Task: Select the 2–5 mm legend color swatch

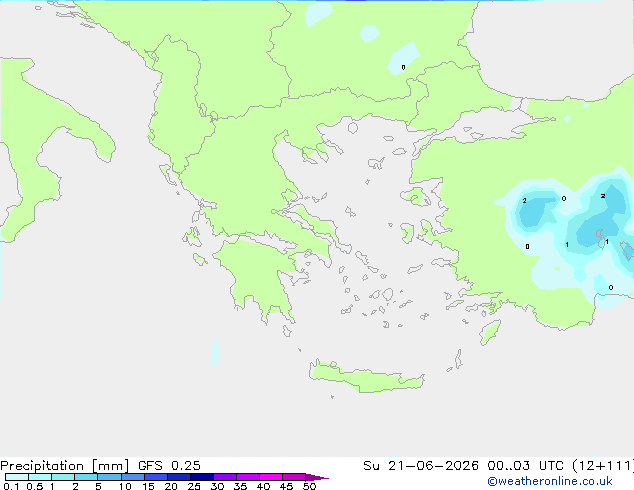Action: coord(86,477)
